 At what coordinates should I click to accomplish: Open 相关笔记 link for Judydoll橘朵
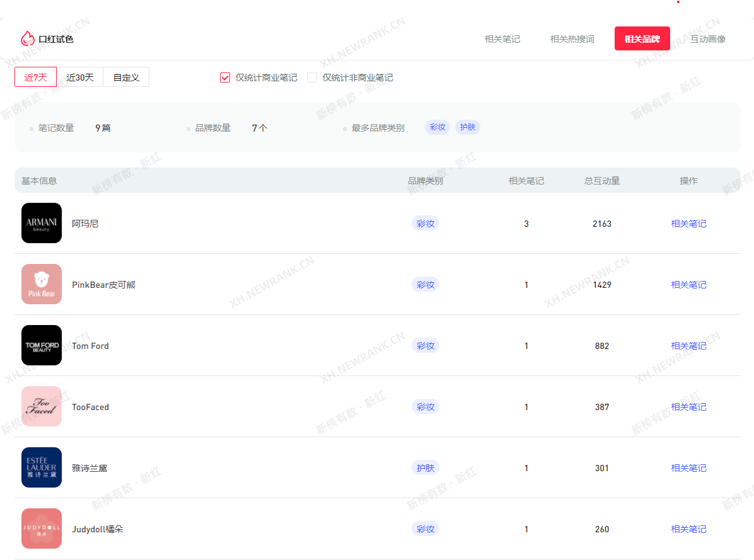[688, 529]
